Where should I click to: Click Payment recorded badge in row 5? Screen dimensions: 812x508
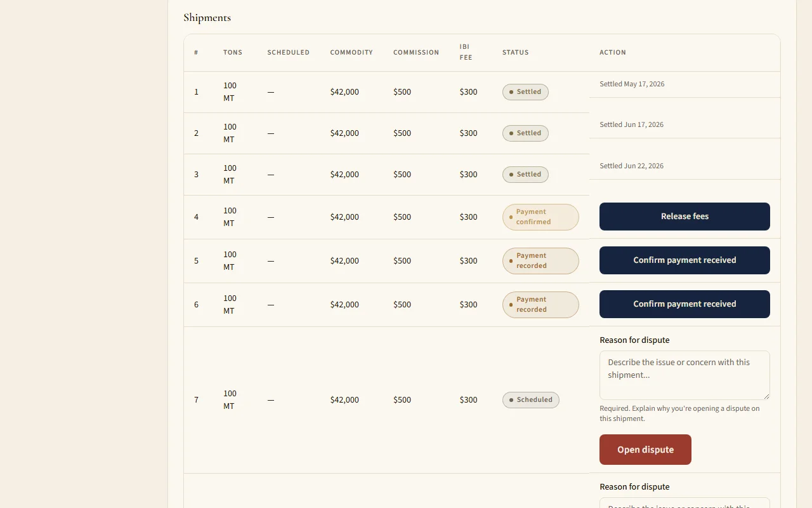point(540,261)
